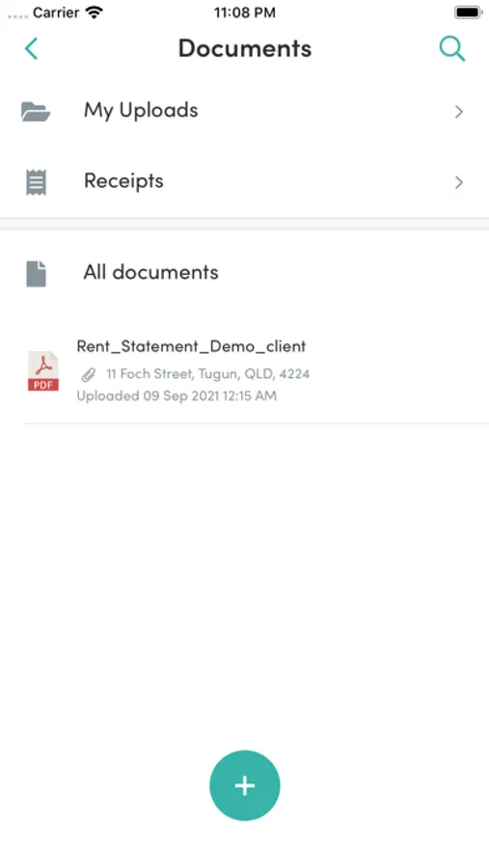Click the Documents page title
This screenshot has height=868, width=489.
coord(245,49)
